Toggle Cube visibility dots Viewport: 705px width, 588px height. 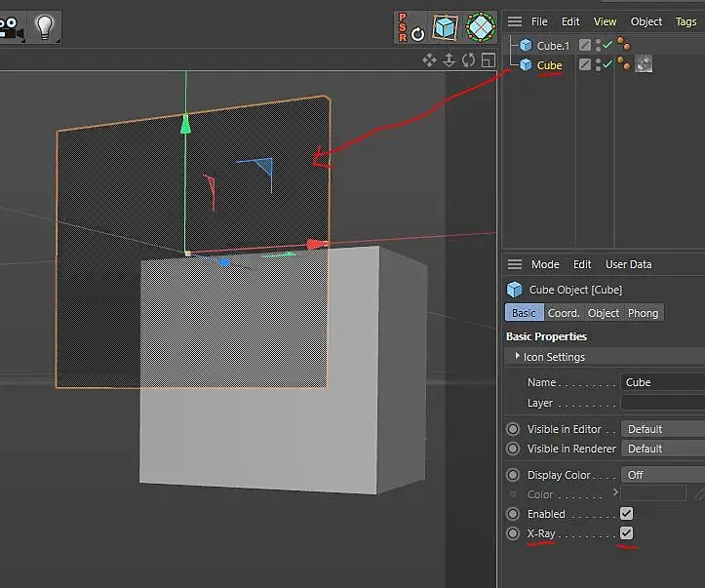point(598,64)
